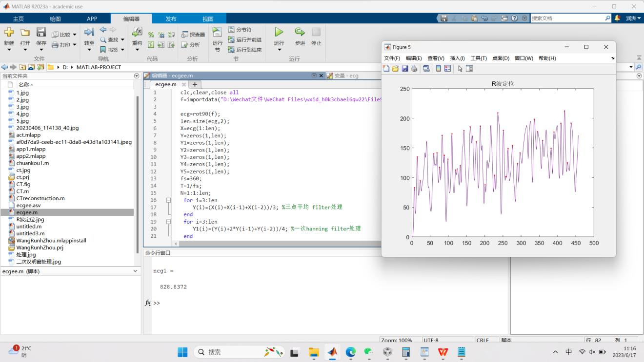This screenshot has width=644, height=362.
Task: Click the decrease indent icon in 代码 group
Action: [171, 45]
